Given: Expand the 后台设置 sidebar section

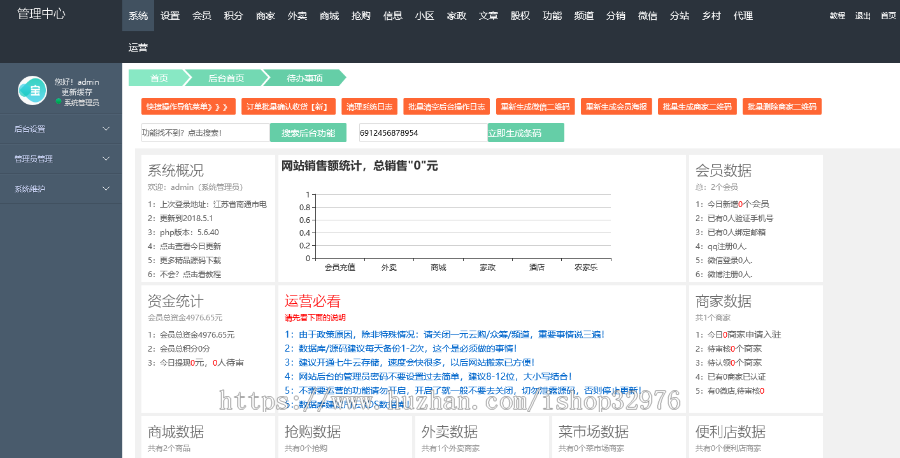Looking at the screenshot, I should (61, 129).
